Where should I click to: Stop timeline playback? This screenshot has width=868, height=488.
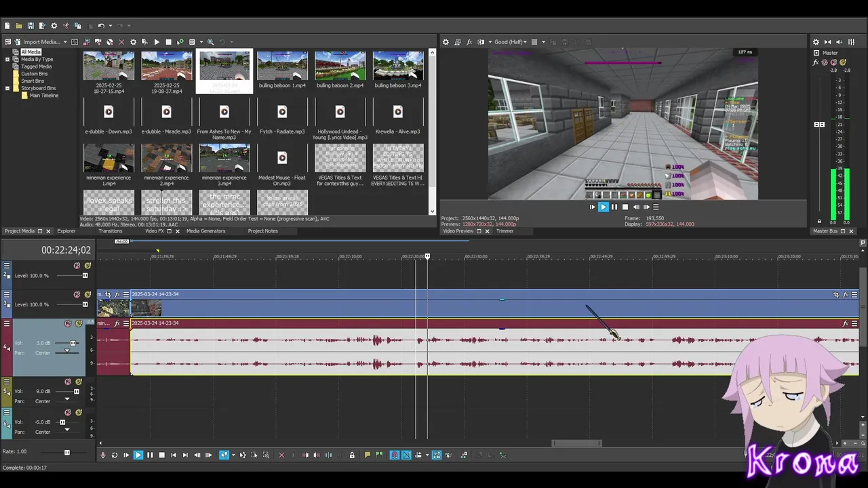161,455
